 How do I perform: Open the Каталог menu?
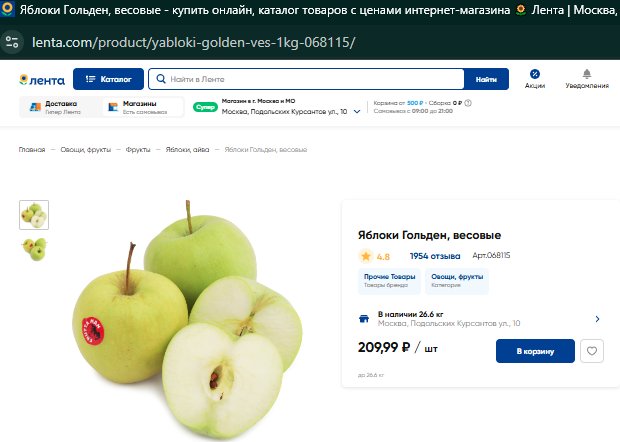point(108,79)
